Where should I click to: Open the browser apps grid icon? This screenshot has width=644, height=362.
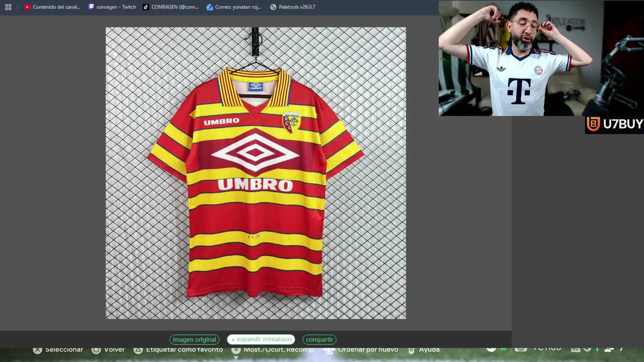point(8,7)
